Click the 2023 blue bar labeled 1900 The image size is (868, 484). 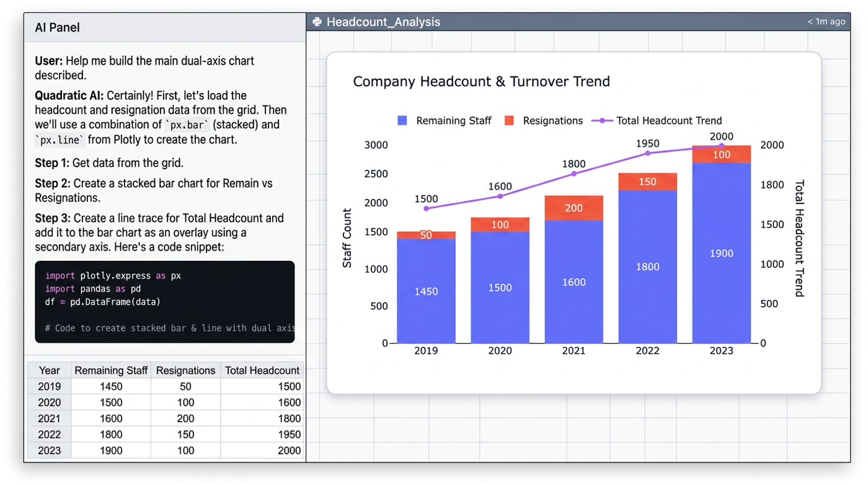point(722,253)
